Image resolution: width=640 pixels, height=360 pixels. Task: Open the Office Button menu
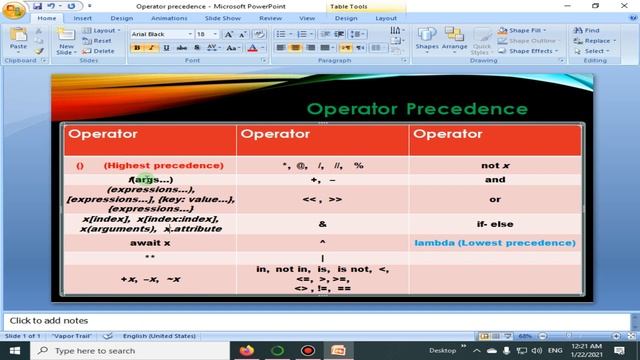click(x=13, y=10)
